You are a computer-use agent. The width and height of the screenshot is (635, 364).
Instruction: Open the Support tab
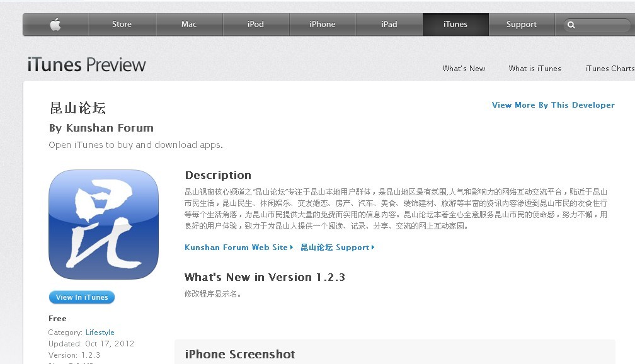pyautogui.click(x=522, y=25)
